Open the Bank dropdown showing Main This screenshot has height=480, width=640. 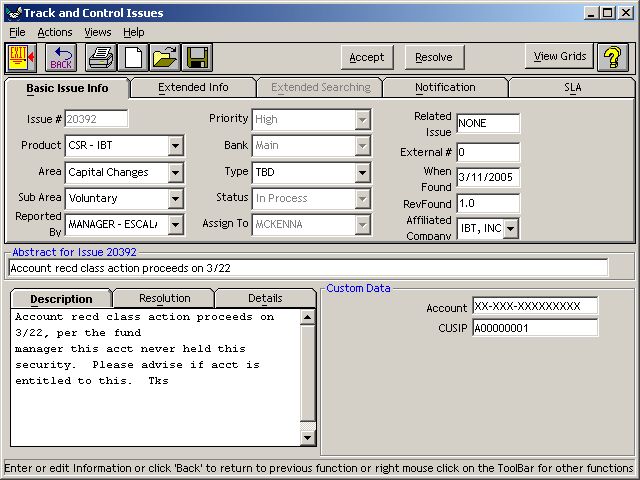click(362, 146)
